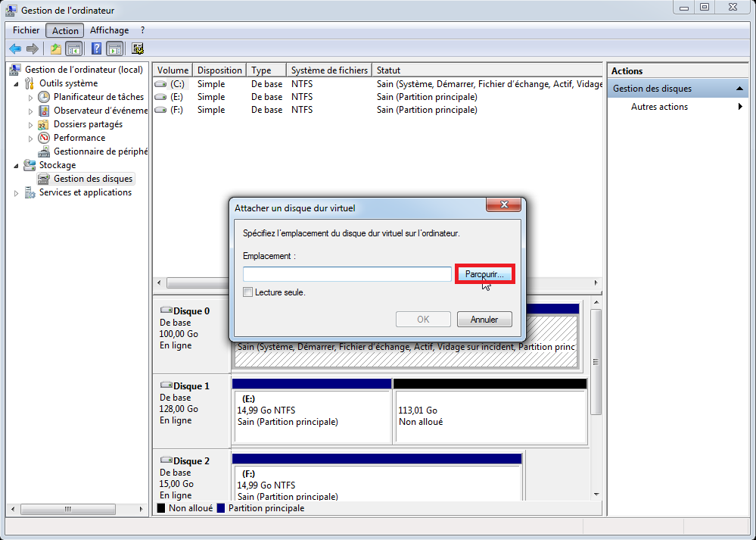Click the Annuler button in the dialog

pos(484,319)
